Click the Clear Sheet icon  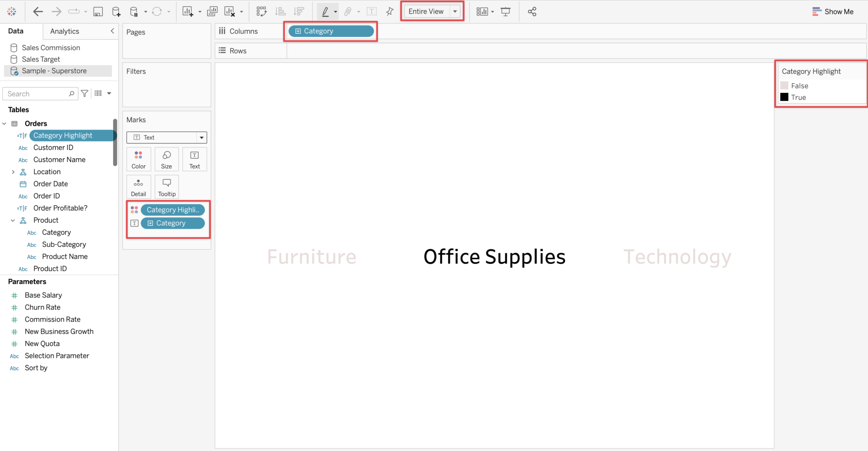pos(231,11)
